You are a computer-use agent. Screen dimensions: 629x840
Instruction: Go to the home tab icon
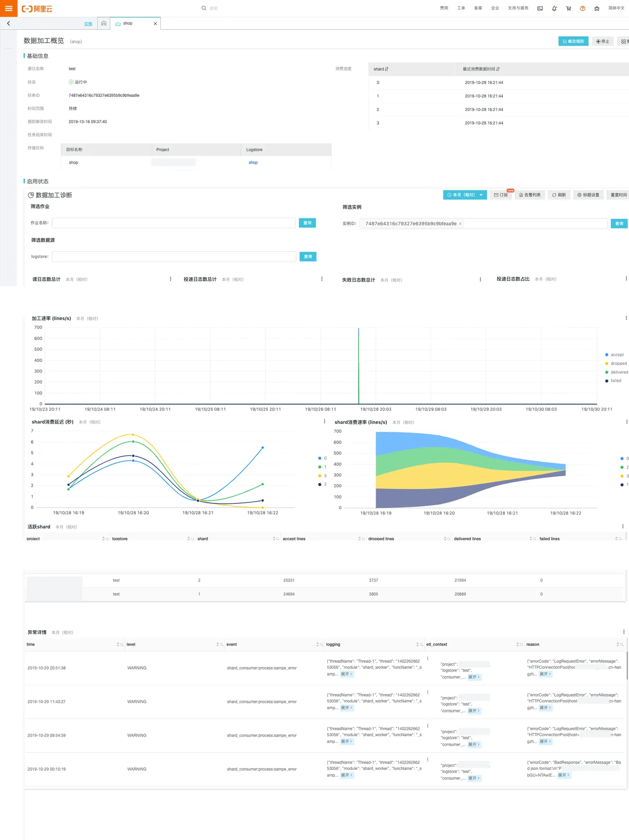click(104, 23)
